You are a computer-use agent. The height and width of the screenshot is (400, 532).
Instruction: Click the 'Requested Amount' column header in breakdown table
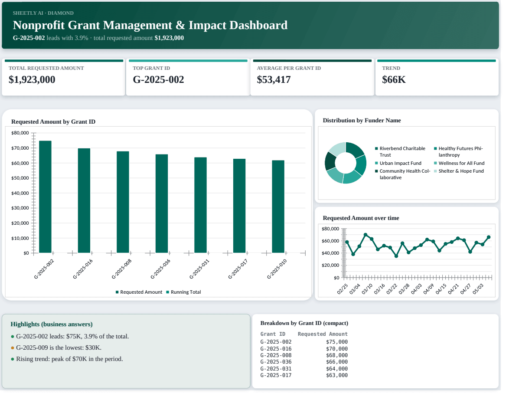point(323,334)
